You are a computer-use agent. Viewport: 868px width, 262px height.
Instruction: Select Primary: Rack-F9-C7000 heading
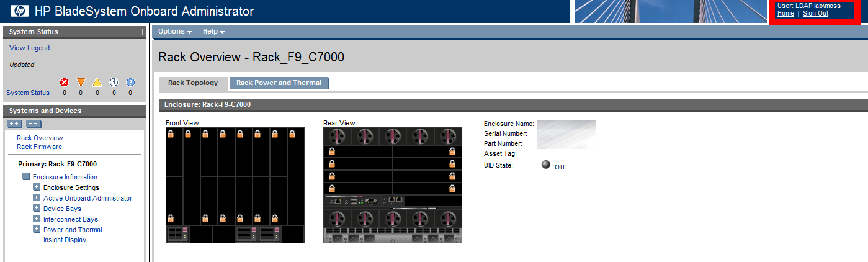(57, 164)
